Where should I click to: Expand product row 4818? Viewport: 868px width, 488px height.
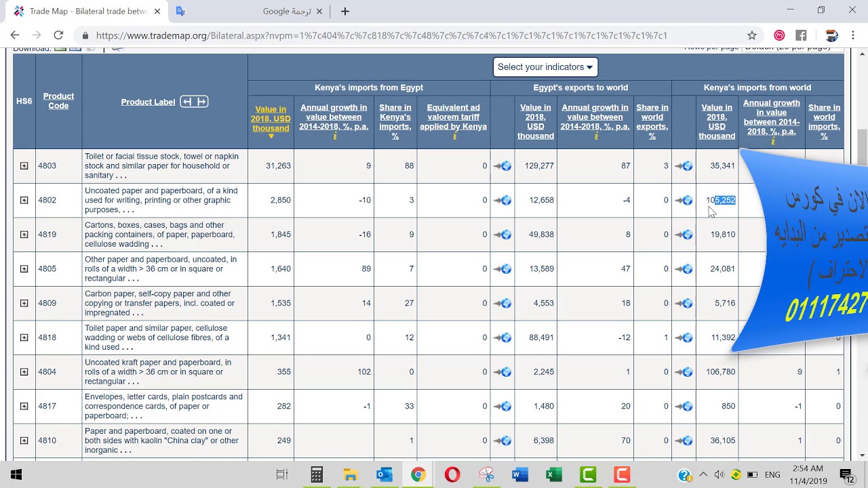[24, 338]
